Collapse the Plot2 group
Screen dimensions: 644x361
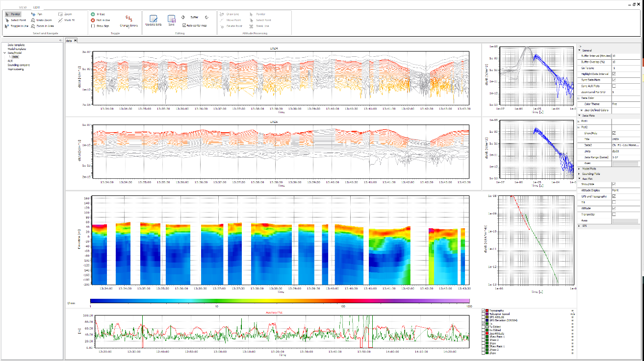pyautogui.click(x=579, y=127)
